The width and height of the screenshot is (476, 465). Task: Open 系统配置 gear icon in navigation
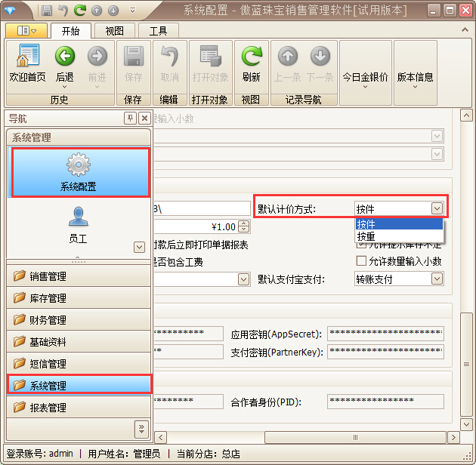[x=79, y=165]
